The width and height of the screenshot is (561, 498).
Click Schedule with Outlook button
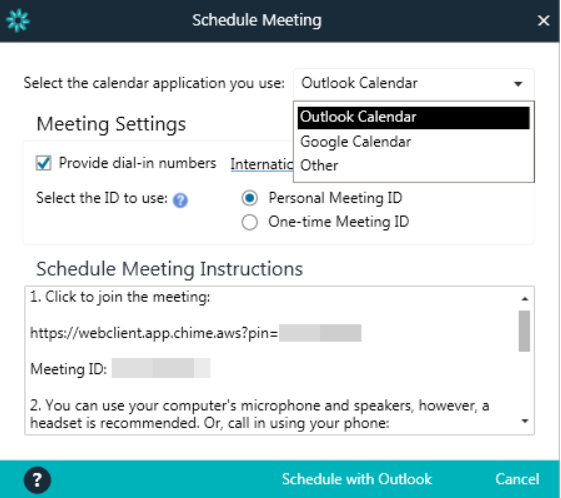click(x=356, y=479)
